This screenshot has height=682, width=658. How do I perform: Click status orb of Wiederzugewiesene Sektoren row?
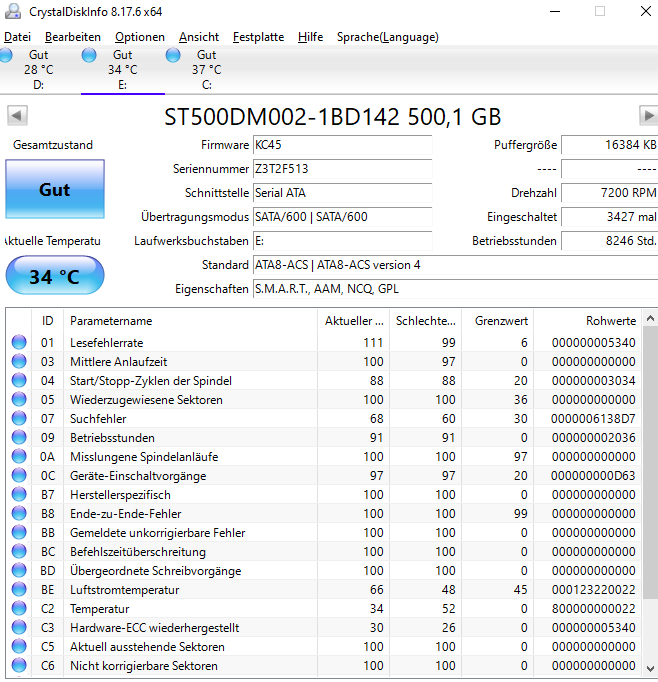click(19, 399)
